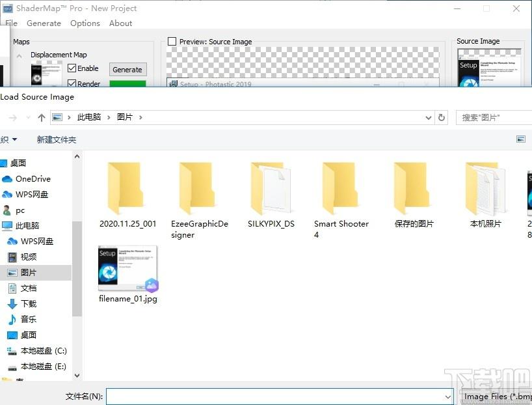This screenshot has height=405, width=532.
Task: Open the Image Files type dropdown
Action: click(x=496, y=397)
